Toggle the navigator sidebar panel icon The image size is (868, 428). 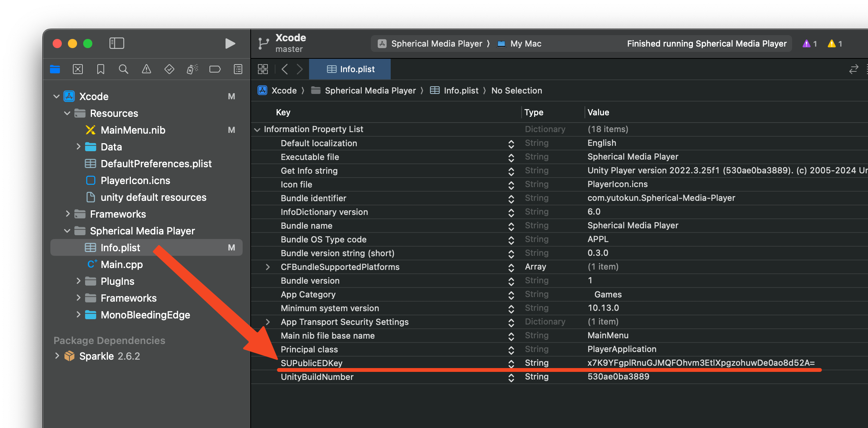(x=117, y=43)
